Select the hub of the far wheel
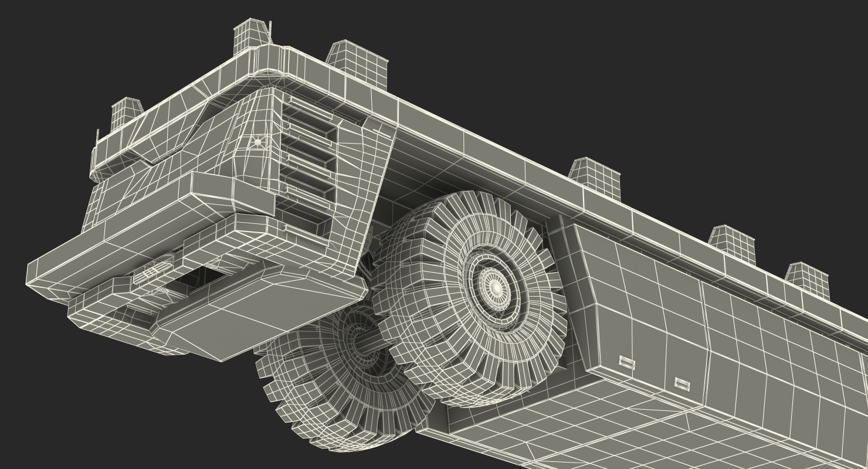The image size is (868, 469). (x=357, y=339)
